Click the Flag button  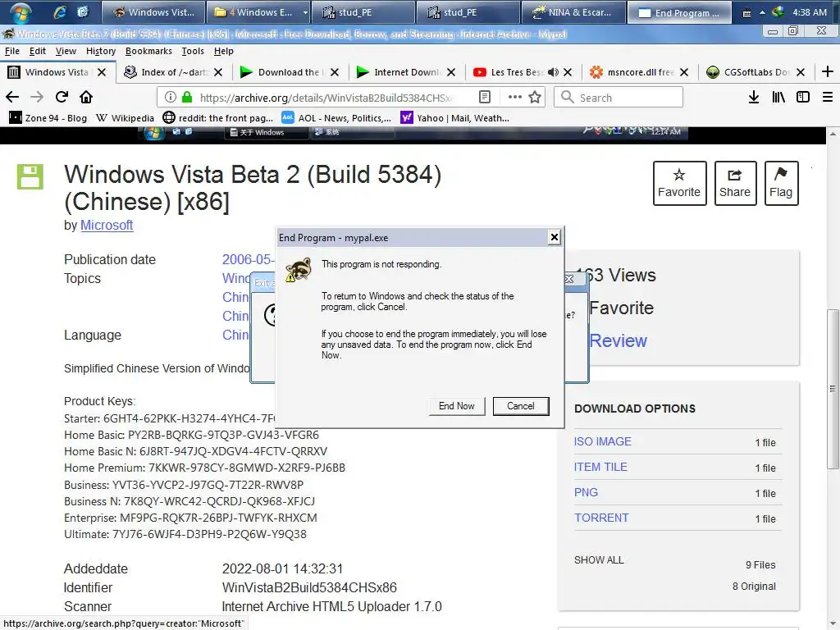click(x=781, y=183)
